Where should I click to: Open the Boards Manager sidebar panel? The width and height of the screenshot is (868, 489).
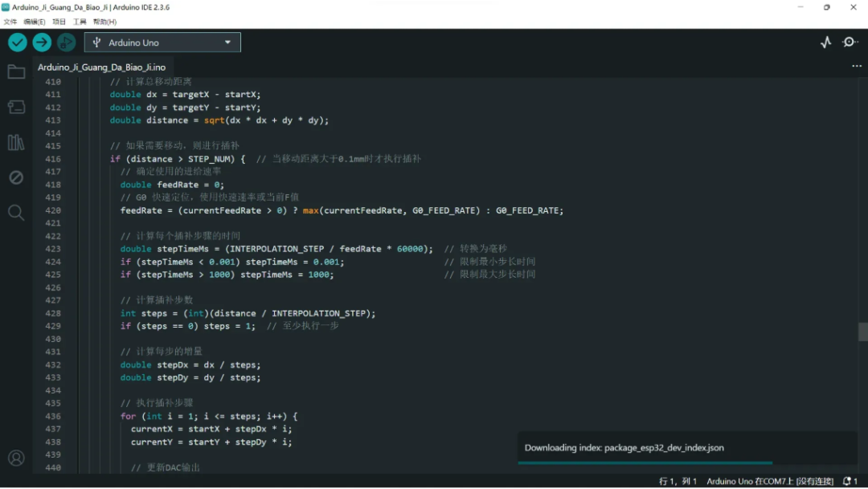(x=16, y=107)
